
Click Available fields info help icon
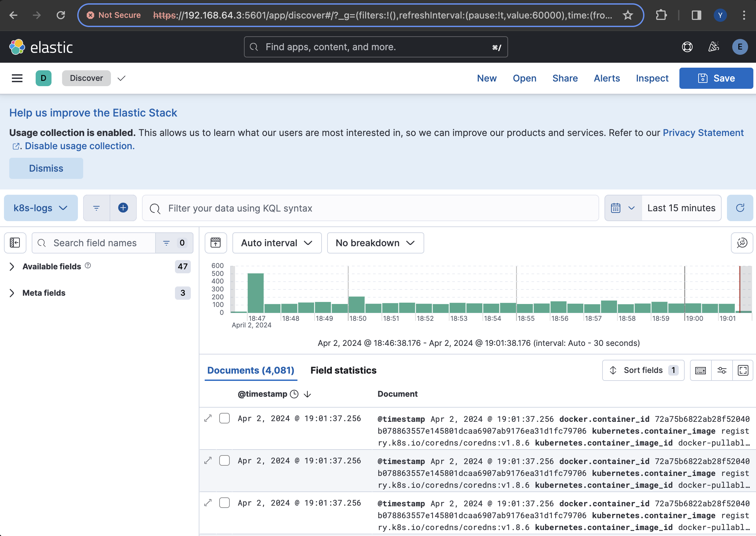click(x=88, y=266)
